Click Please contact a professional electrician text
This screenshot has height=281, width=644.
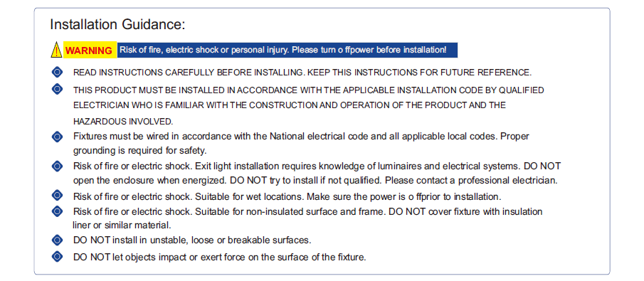click(x=471, y=181)
